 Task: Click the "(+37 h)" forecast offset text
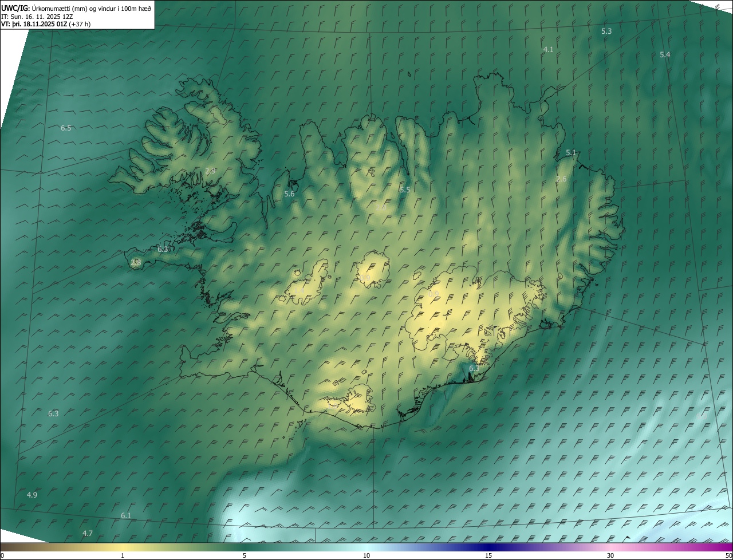[x=79, y=24]
